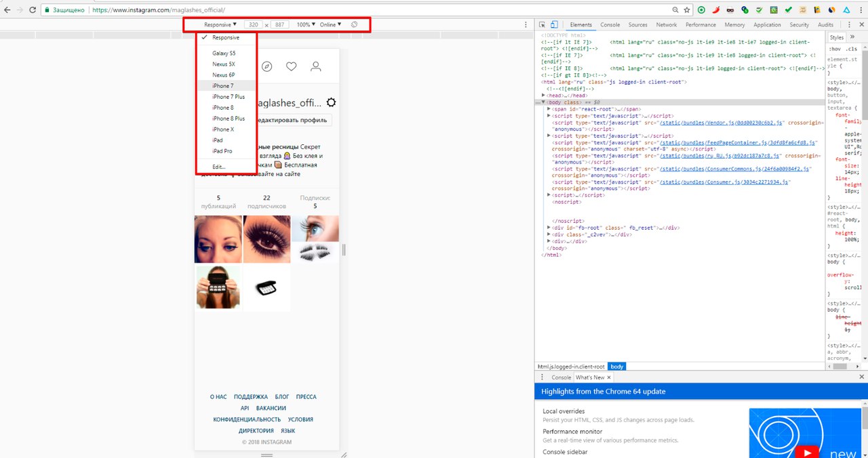The height and width of the screenshot is (458, 868).
Task: Open the Application tab
Action: (x=767, y=24)
